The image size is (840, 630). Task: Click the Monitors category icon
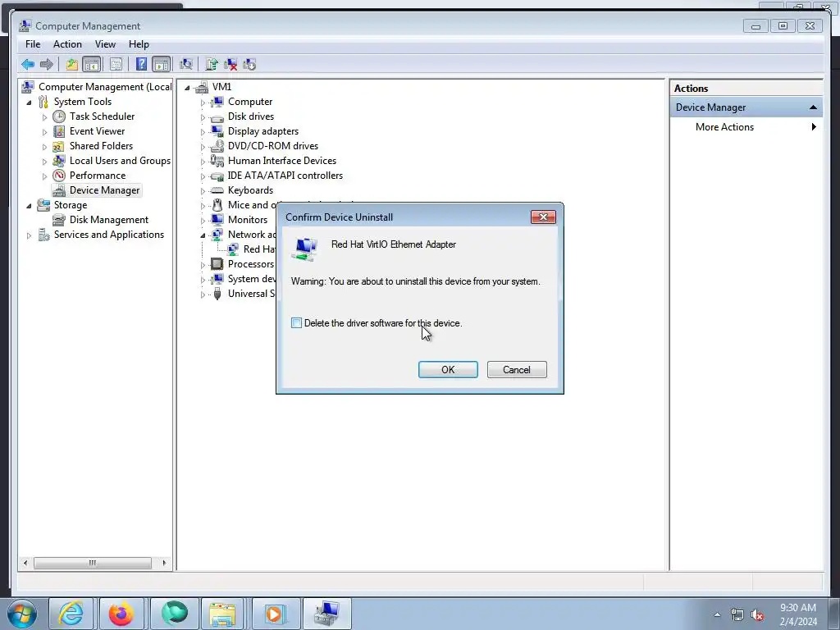[x=217, y=220]
